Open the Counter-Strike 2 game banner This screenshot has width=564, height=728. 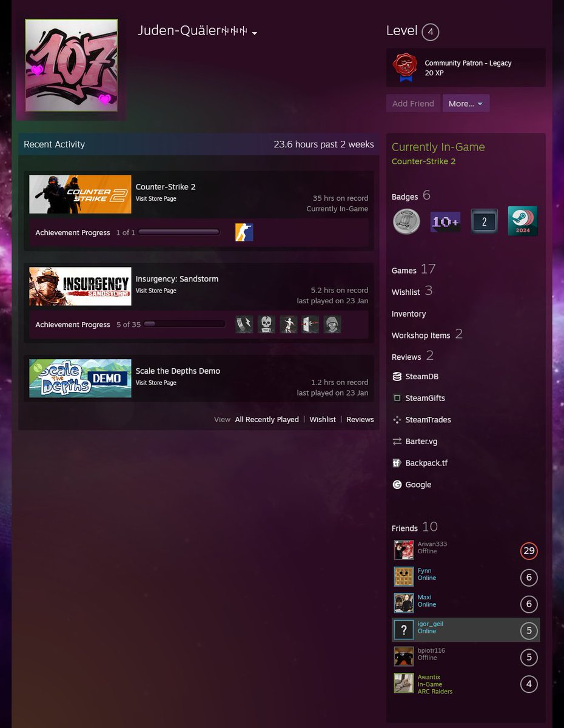(x=80, y=194)
